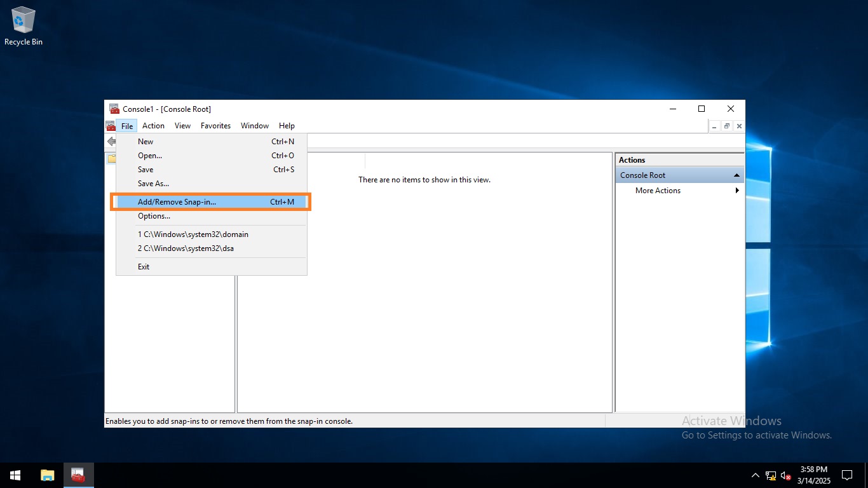Close the File menu by clicking File
The image size is (868, 488).
pyautogui.click(x=127, y=126)
